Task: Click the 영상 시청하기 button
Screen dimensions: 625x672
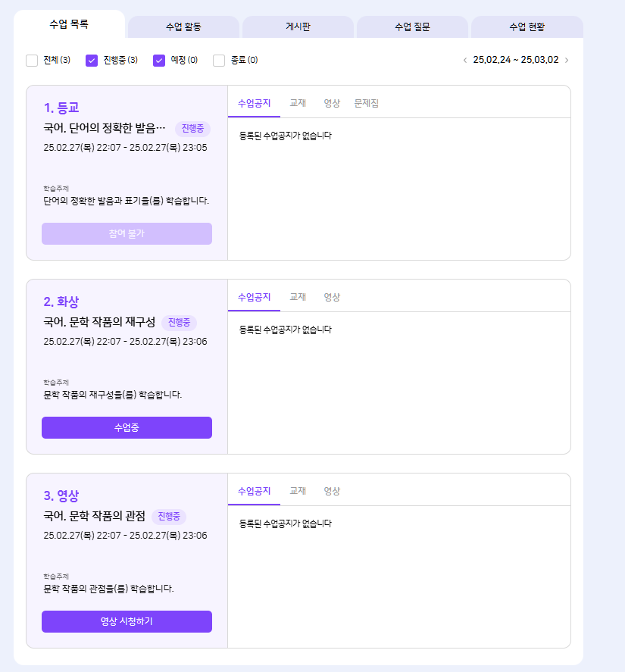Action: point(127,621)
